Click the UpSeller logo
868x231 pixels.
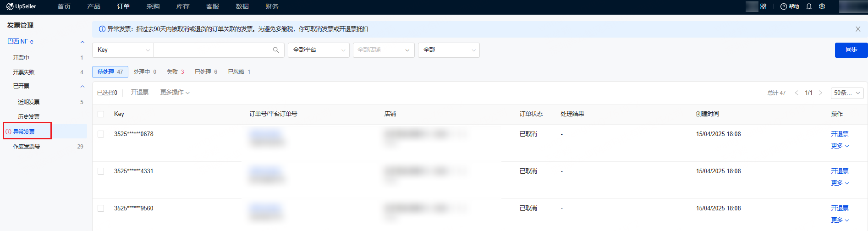[21, 6]
